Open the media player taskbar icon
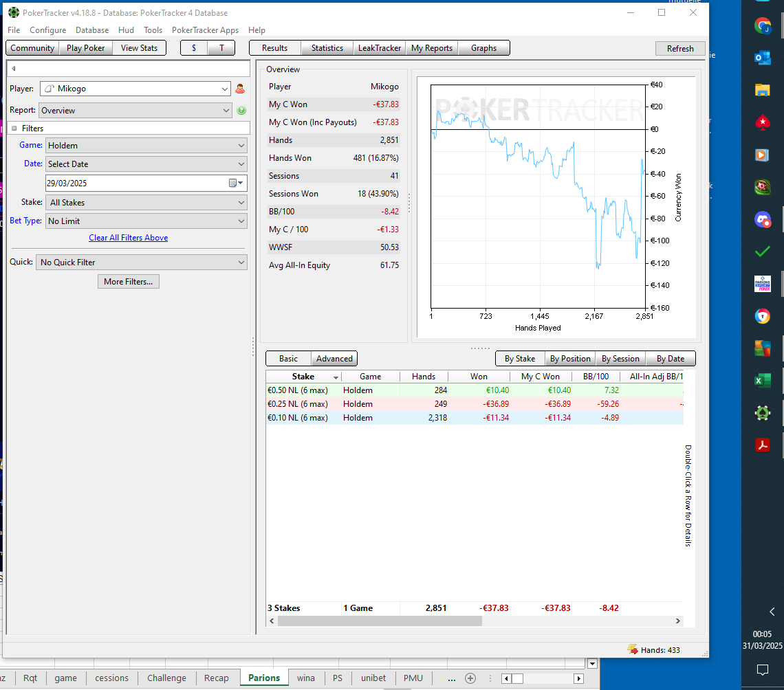784x690 pixels. click(x=763, y=155)
